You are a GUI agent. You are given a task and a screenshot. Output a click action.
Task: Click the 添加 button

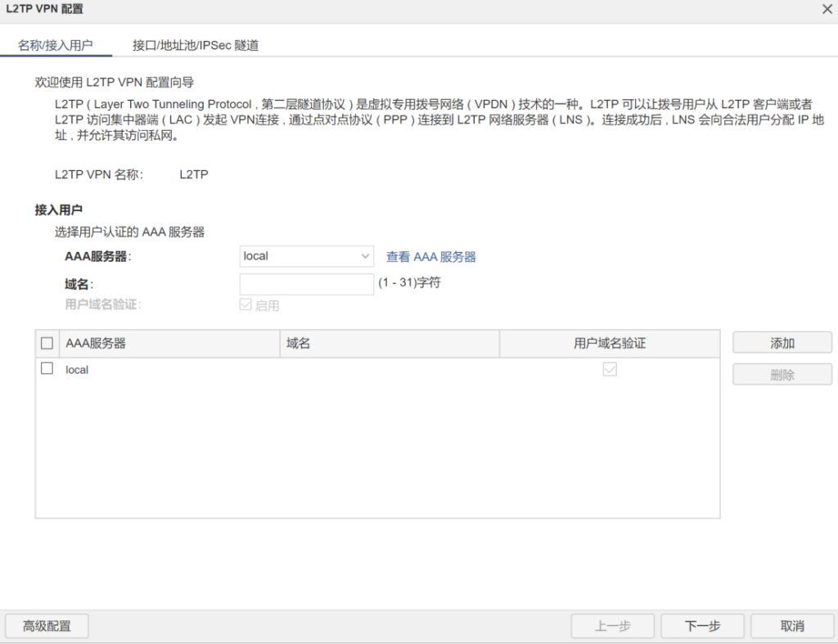[x=782, y=343]
